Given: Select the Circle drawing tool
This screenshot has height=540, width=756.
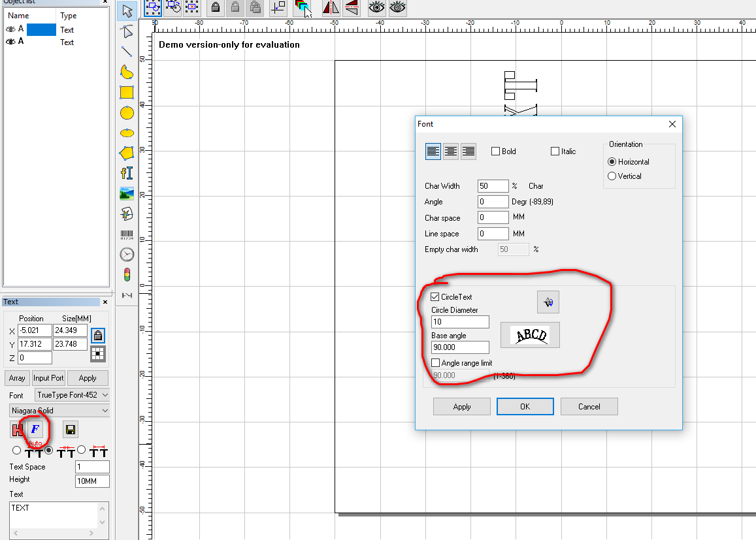Looking at the screenshot, I should pos(127,113).
